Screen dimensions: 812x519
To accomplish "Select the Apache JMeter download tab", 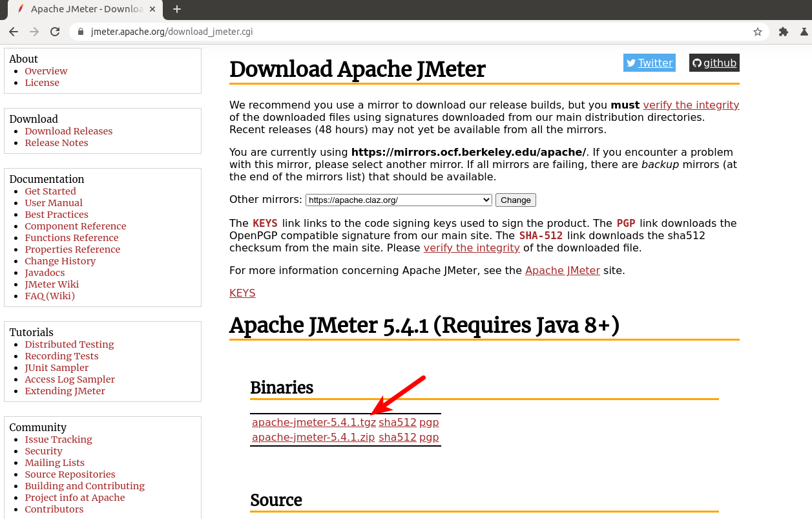I will (84, 9).
